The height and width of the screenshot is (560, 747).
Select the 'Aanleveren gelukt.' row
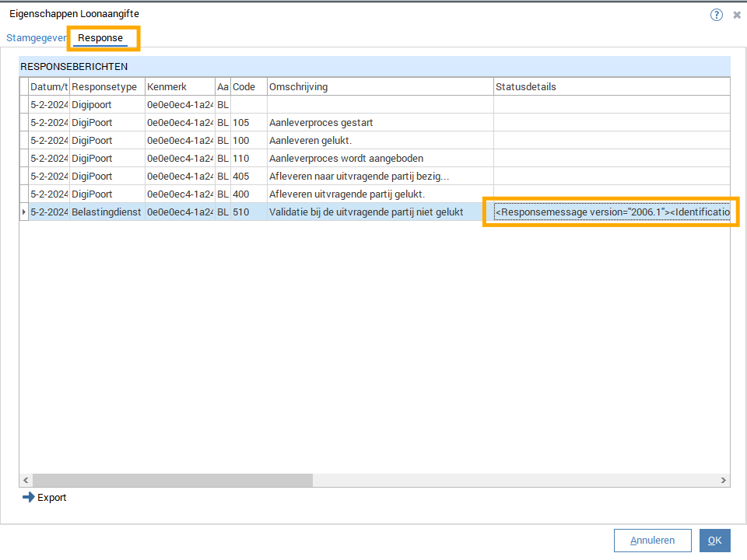[x=311, y=141]
